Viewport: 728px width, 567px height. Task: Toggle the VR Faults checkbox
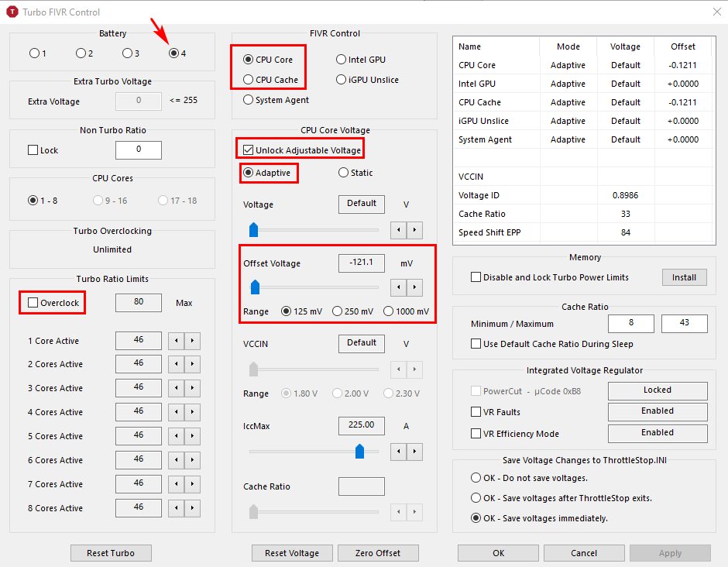click(496, 412)
